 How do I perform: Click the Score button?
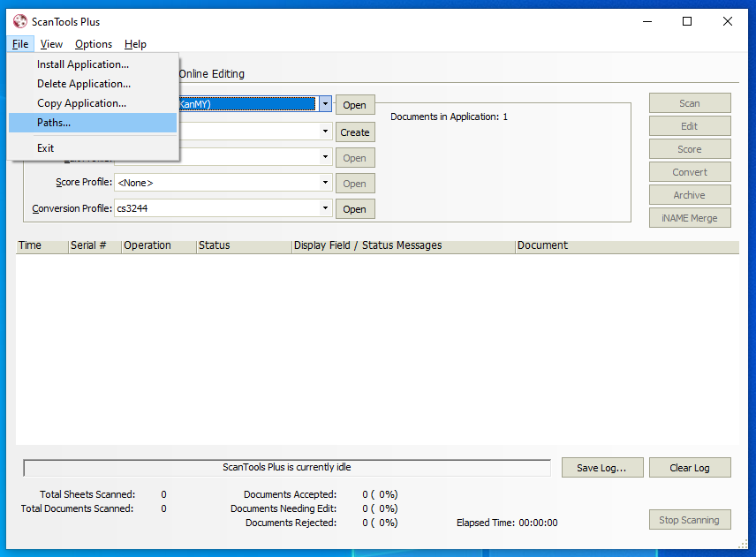click(690, 149)
